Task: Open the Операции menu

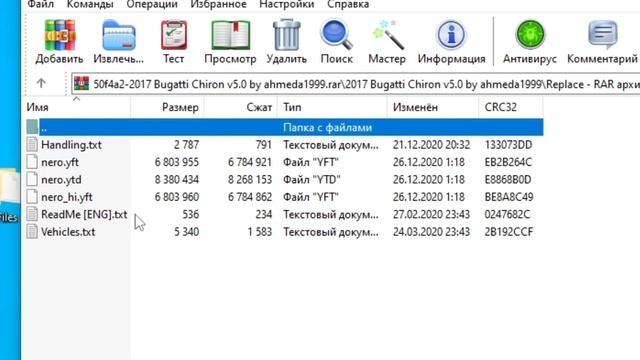Action: (152, 4)
